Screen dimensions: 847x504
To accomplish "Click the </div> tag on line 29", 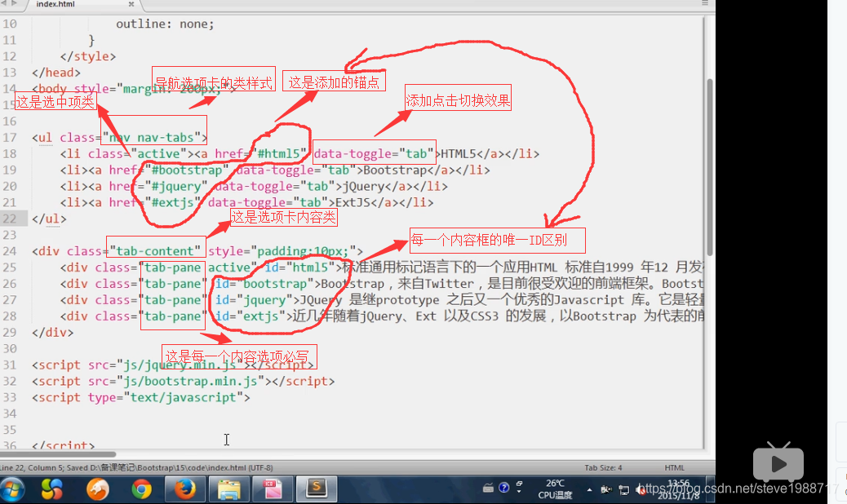I will [x=52, y=332].
